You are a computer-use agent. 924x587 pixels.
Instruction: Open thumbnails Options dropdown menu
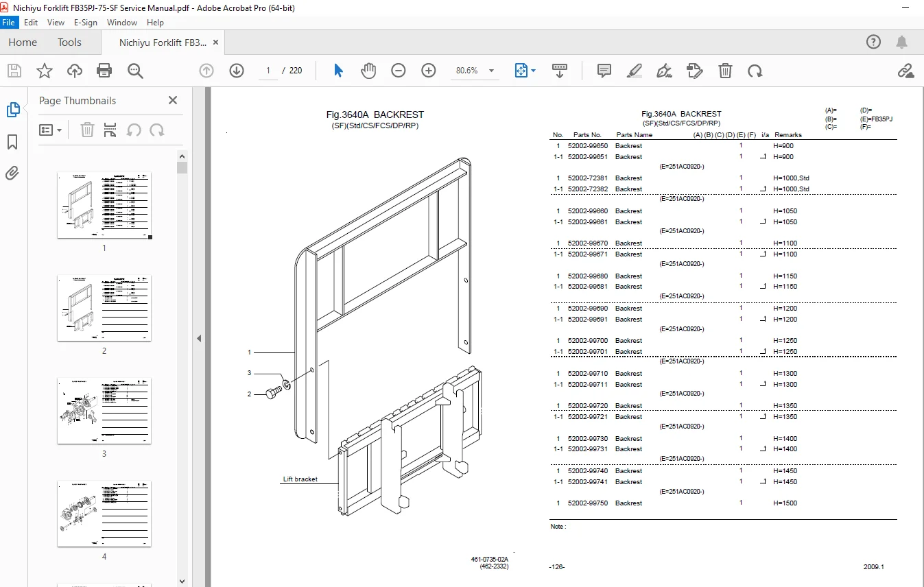pyautogui.click(x=51, y=130)
